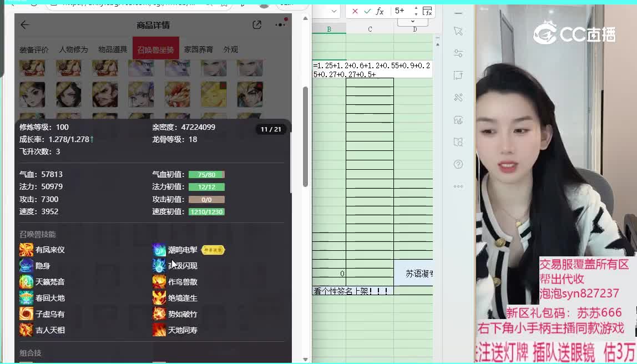Select the arrow pointer tool in WPS sidebar
637x364 pixels.
(x=458, y=31)
